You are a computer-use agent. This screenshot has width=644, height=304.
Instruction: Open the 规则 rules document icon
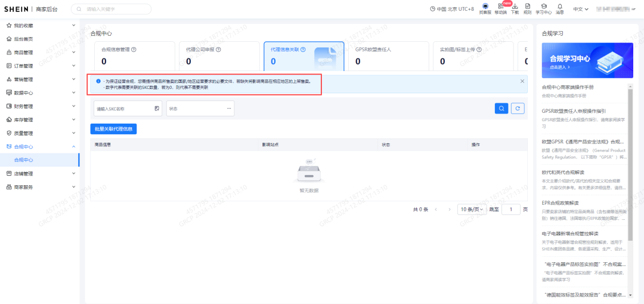point(527,7)
